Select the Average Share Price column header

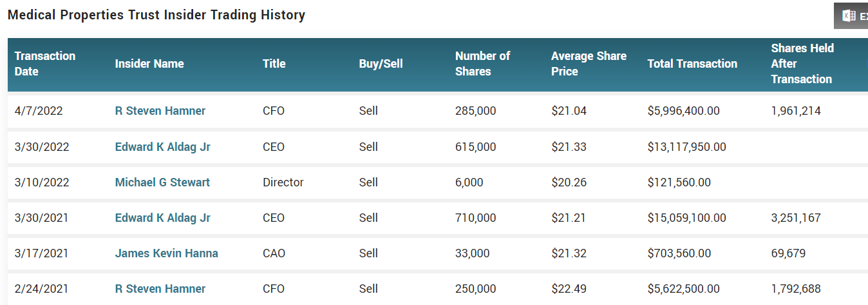click(x=589, y=64)
